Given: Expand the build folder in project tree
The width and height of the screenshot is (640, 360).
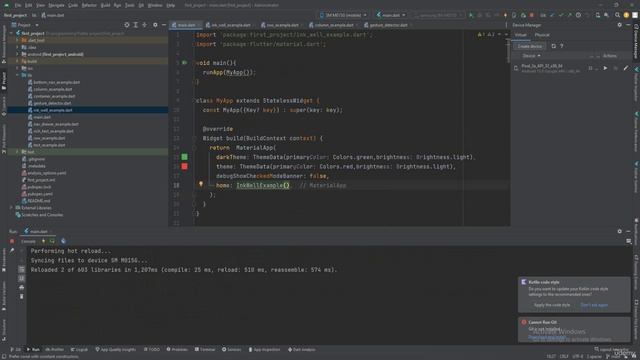Looking at the screenshot, I should pos(17,61).
